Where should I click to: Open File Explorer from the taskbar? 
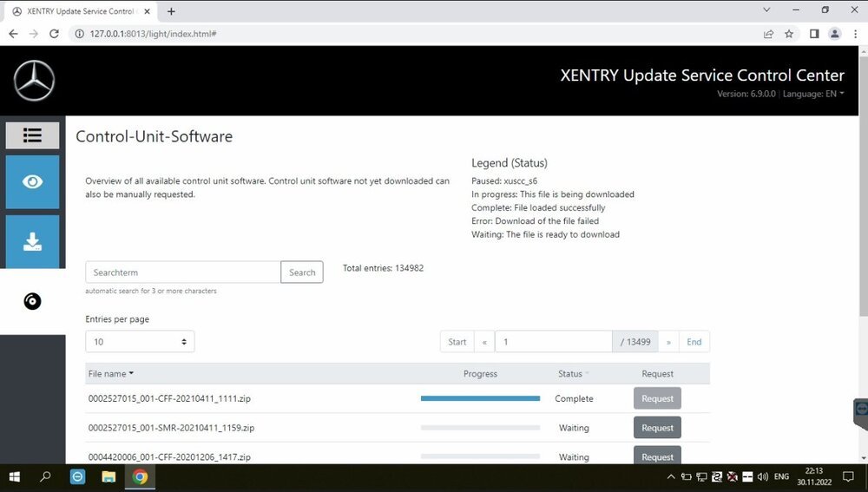(x=108, y=476)
